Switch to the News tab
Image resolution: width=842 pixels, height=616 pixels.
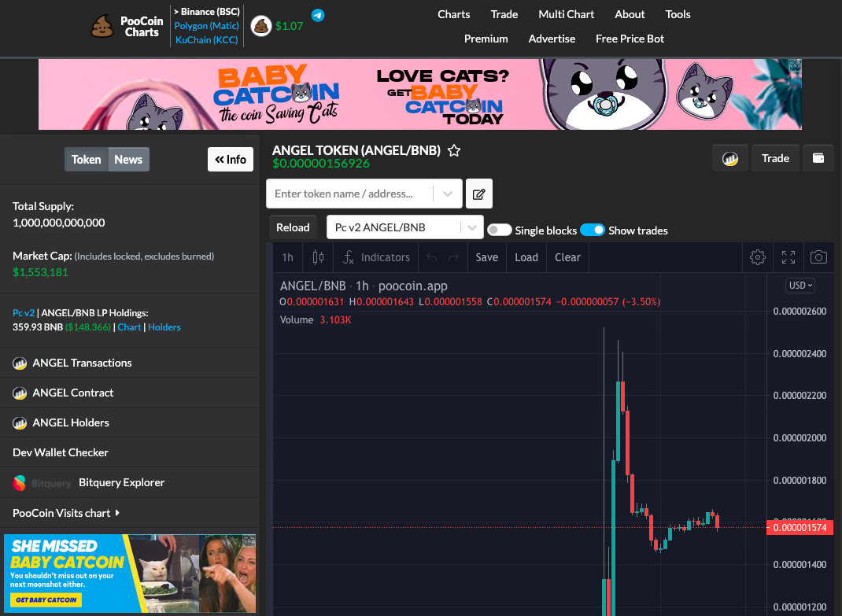point(128,160)
